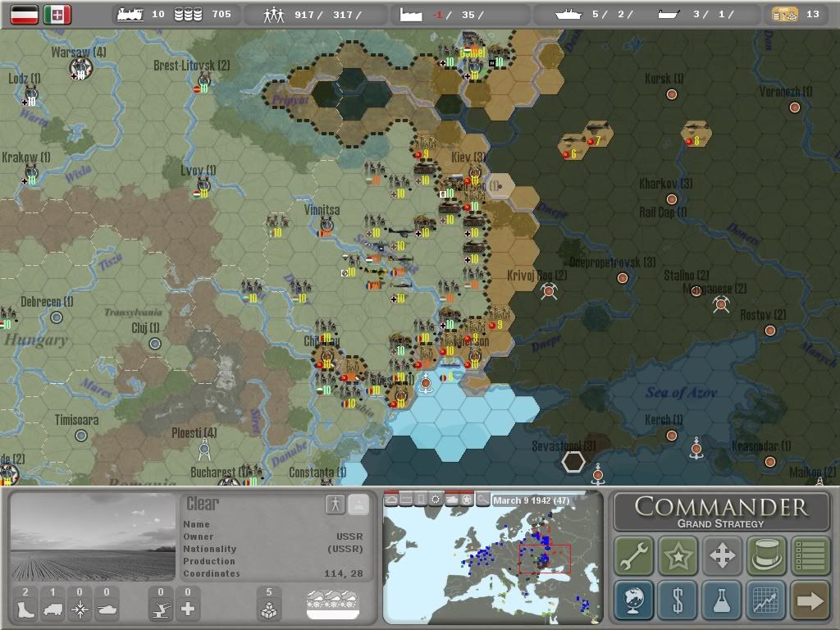
Task: Click the white hexagon cursor near Sevastopol
Action: (x=573, y=462)
